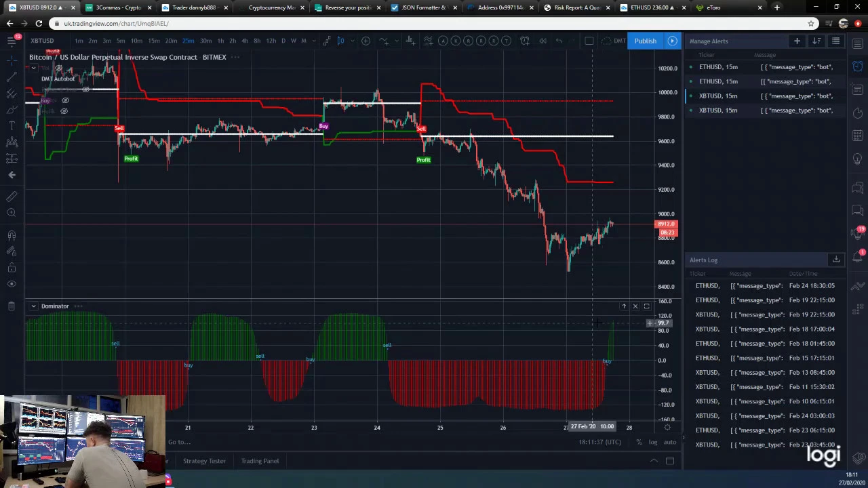The height and width of the screenshot is (488, 868).
Task: Maximize the Dominator pane
Action: (646, 306)
